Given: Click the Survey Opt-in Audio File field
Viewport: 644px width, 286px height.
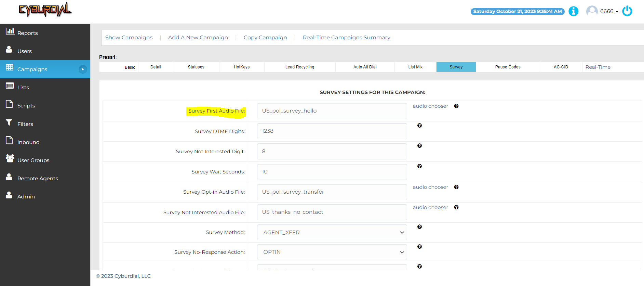Looking at the screenshot, I should click(x=332, y=192).
